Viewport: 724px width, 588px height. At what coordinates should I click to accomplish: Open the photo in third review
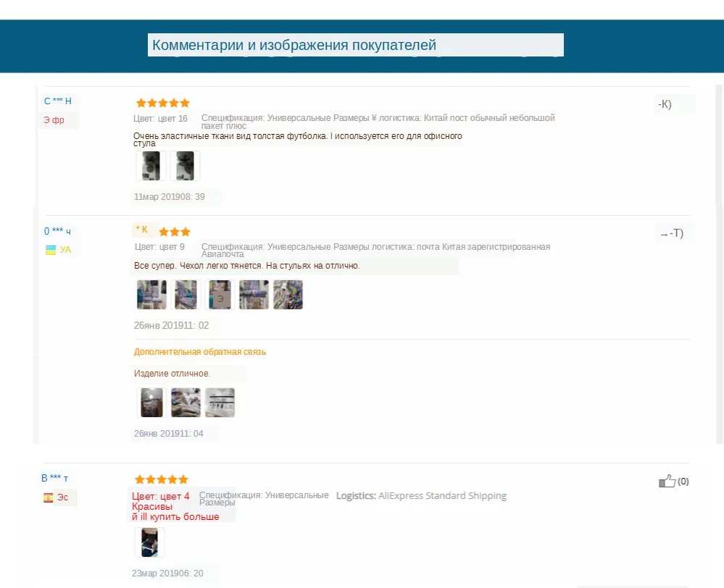149,542
